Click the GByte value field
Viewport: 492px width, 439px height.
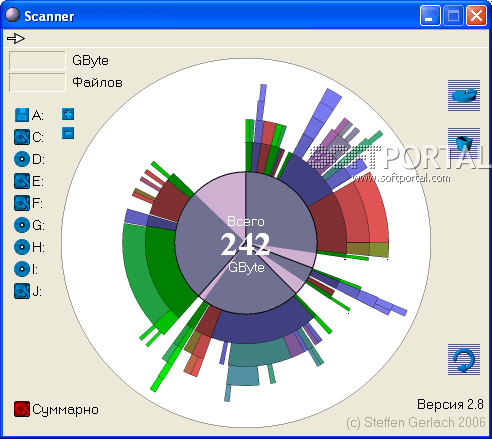tap(37, 60)
